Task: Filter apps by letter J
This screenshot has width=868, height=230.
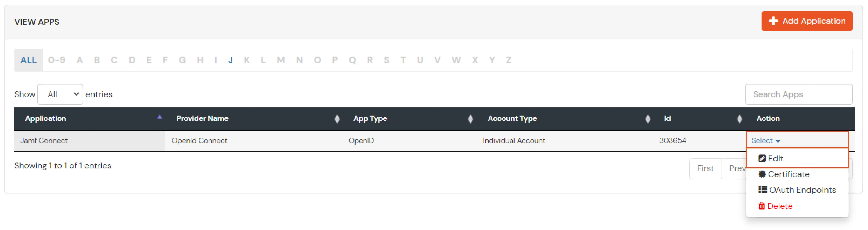Action: (231, 60)
